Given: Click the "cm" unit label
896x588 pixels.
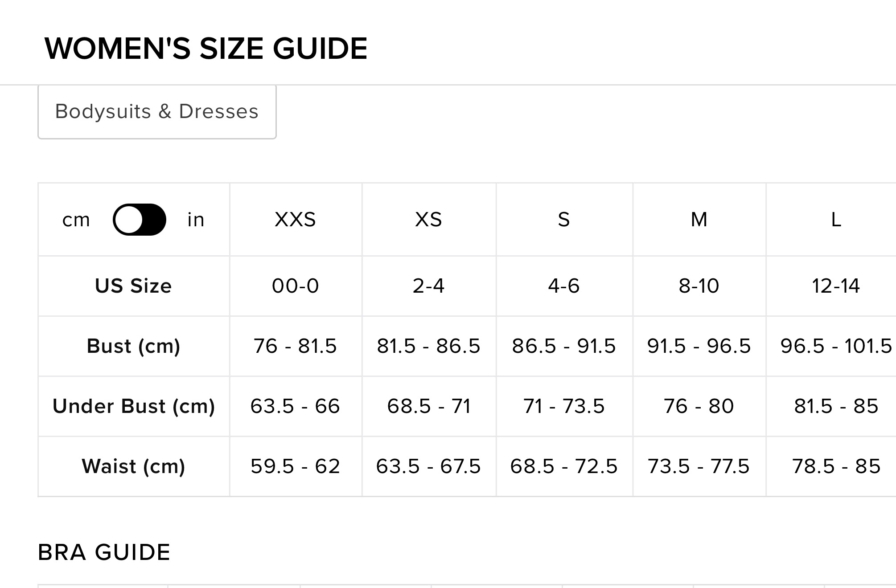Looking at the screenshot, I should (76, 220).
